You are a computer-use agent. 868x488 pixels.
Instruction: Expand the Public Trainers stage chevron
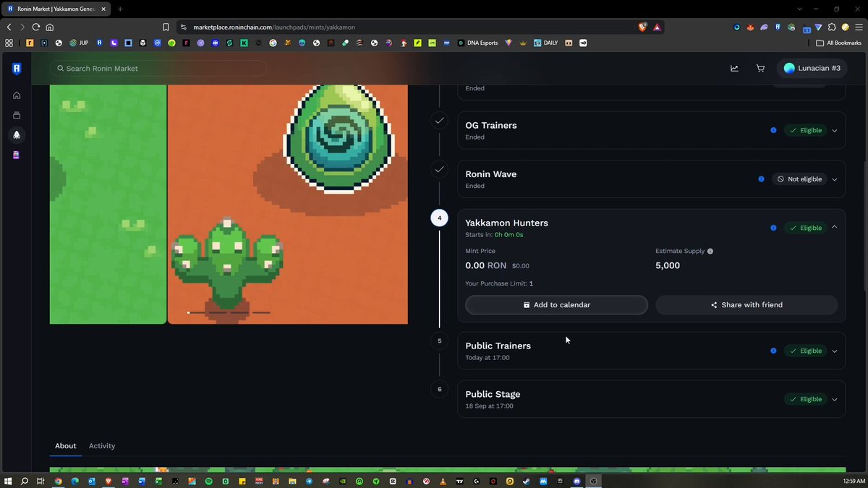click(x=834, y=351)
